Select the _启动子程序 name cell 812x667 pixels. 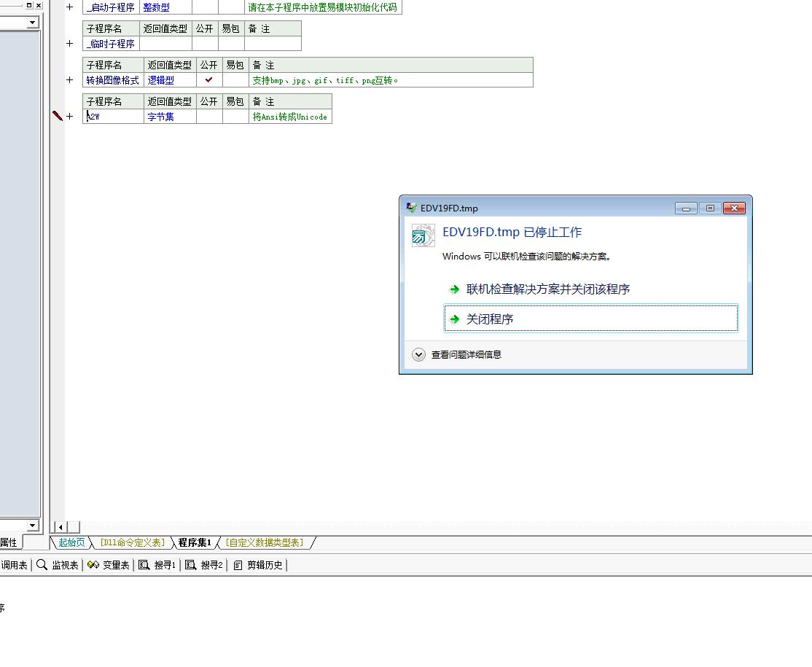[111, 7]
